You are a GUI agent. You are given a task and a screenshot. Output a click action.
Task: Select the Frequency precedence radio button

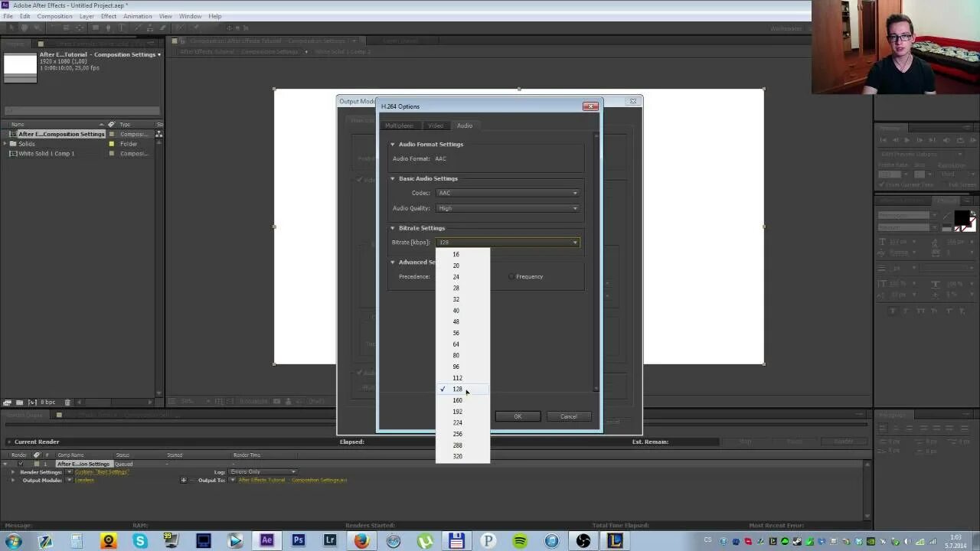pos(511,276)
